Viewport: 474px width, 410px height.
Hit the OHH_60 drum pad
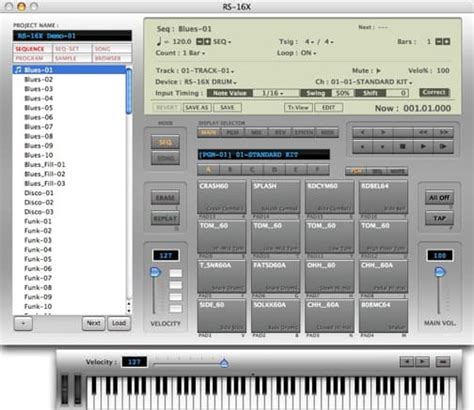(x=329, y=276)
